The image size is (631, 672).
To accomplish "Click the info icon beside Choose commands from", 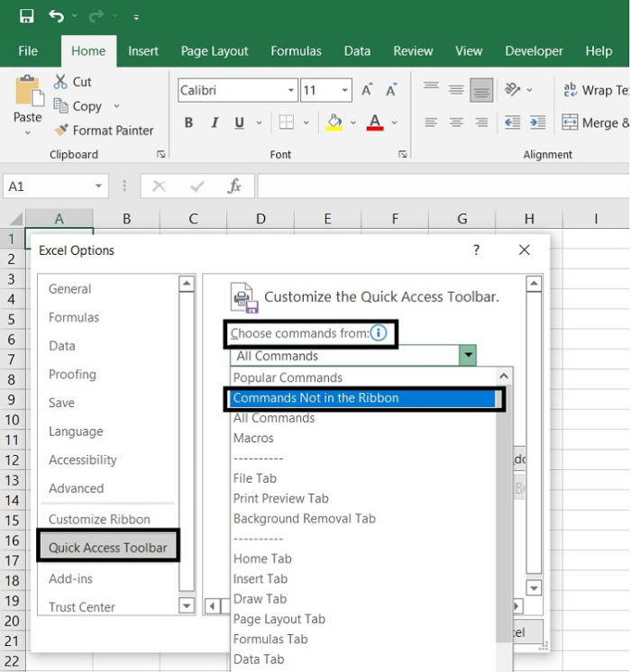I will point(379,333).
